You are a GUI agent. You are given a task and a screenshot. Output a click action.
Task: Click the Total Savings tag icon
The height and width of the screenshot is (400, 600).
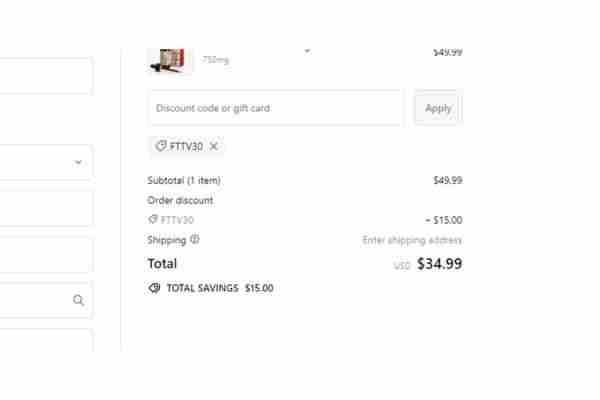(154, 288)
